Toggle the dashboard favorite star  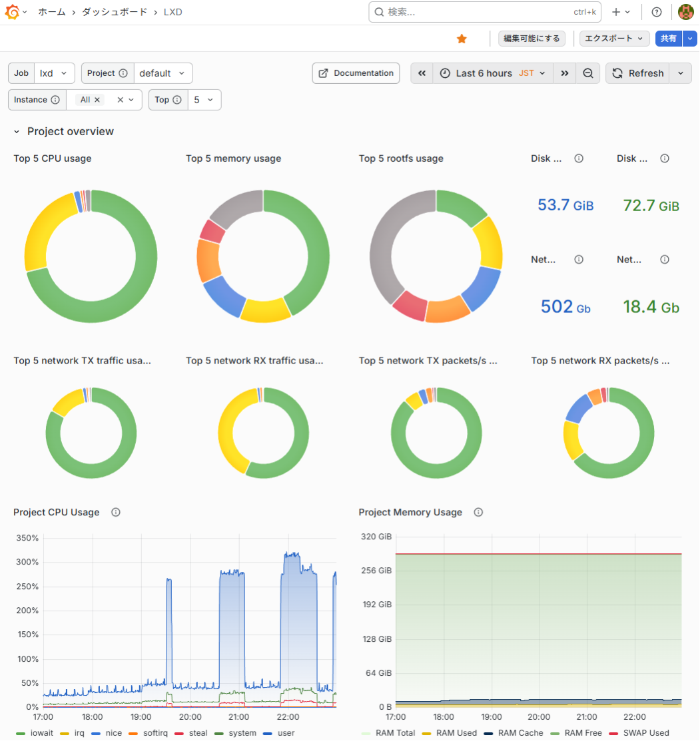462,39
